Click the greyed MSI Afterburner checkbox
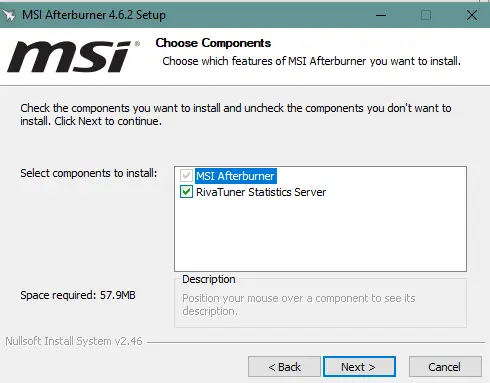The height and width of the screenshot is (383, 490). [186, 175]
